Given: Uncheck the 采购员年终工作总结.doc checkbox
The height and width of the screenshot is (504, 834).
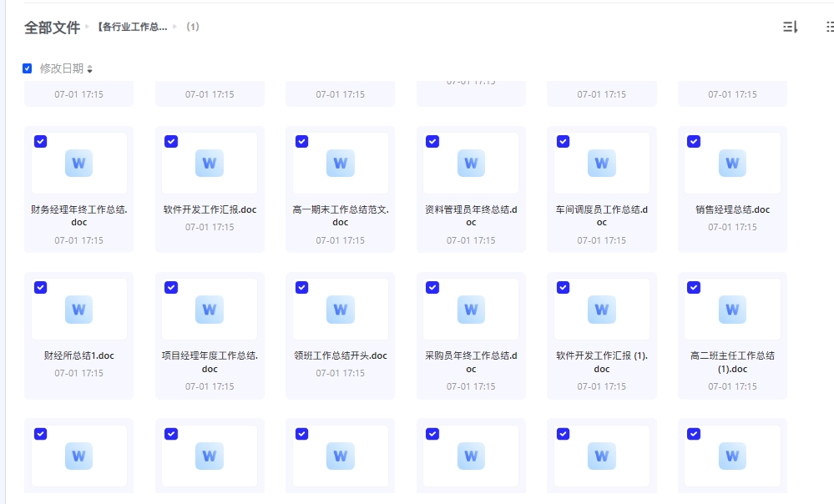Looking at the screenshot, I should 432,288.
